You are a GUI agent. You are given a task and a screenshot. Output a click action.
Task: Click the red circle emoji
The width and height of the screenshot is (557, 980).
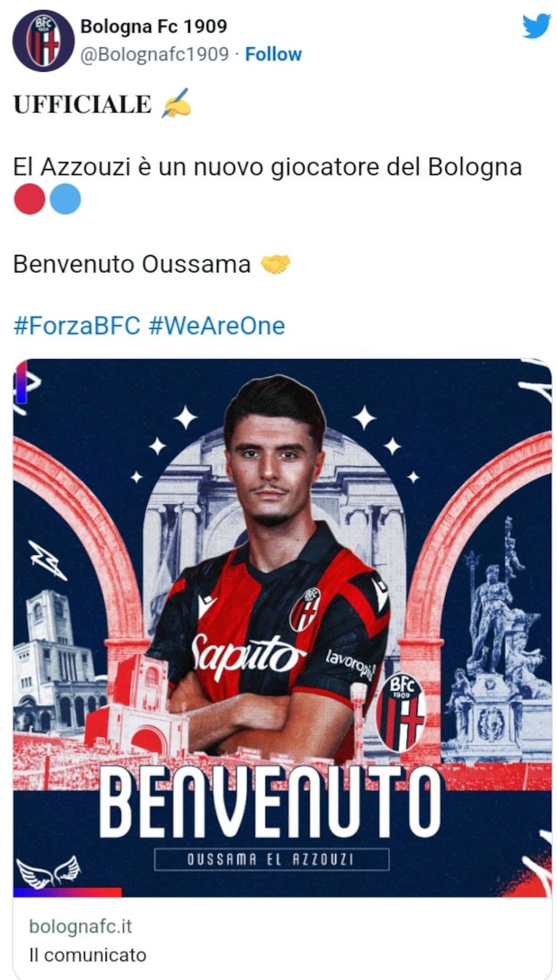tap(30, 199)
